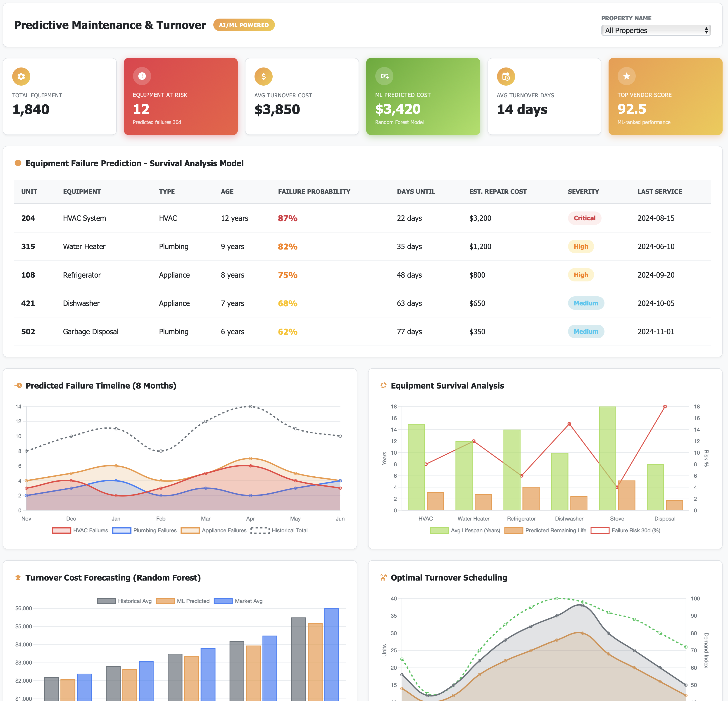Click the Predicted Failure Timeline heading icon
The width and height of the screenshot is (728, 701).
click(18, 385)
